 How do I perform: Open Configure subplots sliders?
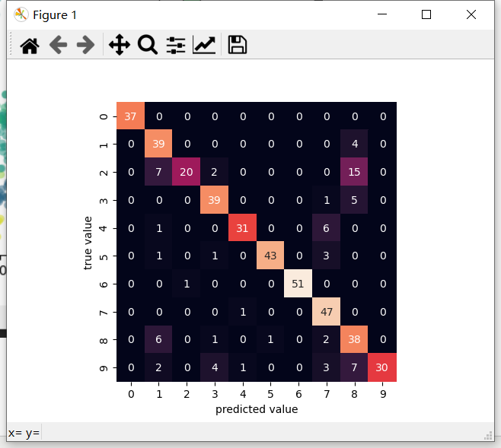click(x=176, y=45)
